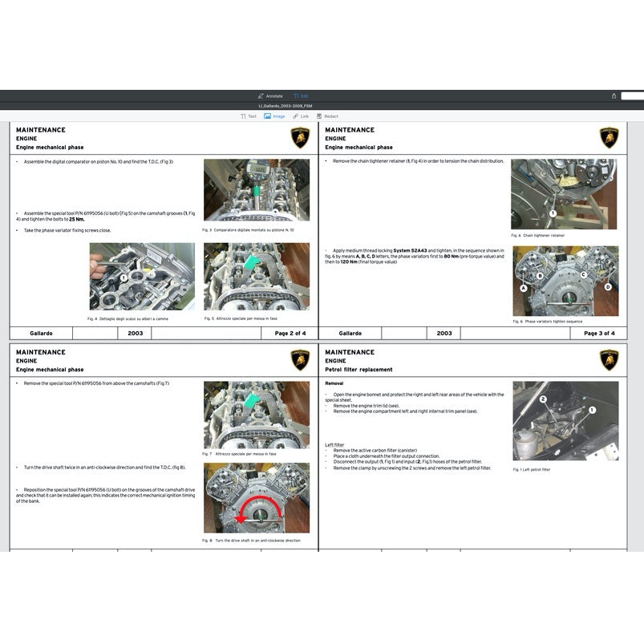
Task: Pick the Redact tool
Action: pos(326,116)
